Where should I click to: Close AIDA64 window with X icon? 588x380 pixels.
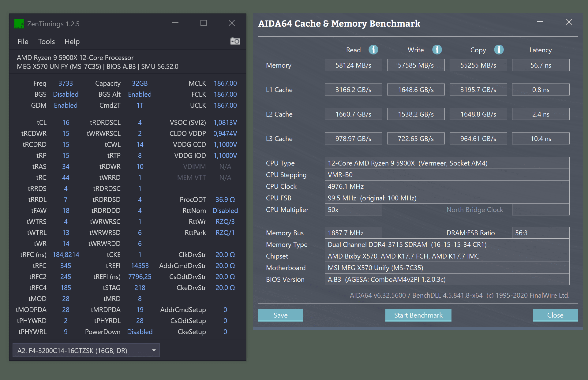click(x=569, y=22)
